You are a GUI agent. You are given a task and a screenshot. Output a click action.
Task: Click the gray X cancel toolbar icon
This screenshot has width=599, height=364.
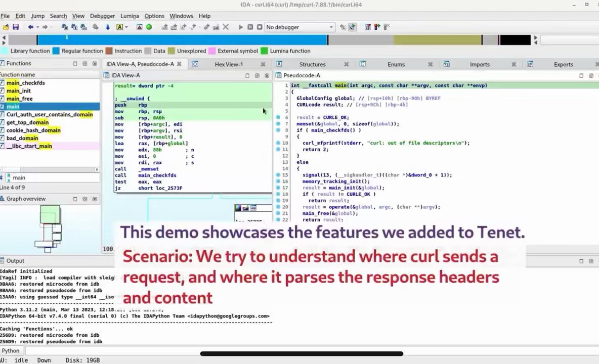pos(226,27)
